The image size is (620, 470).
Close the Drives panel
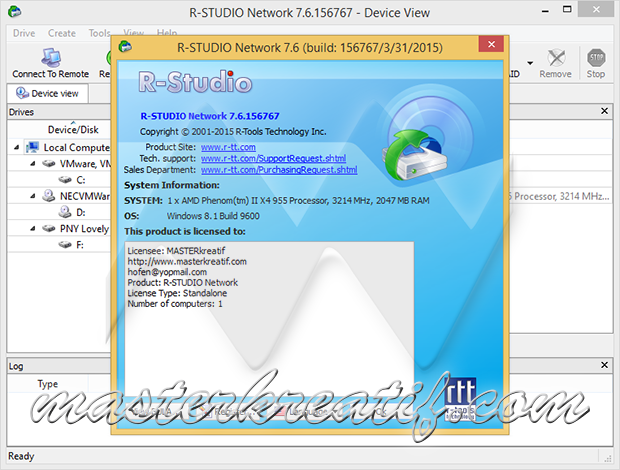coord(605,111)
